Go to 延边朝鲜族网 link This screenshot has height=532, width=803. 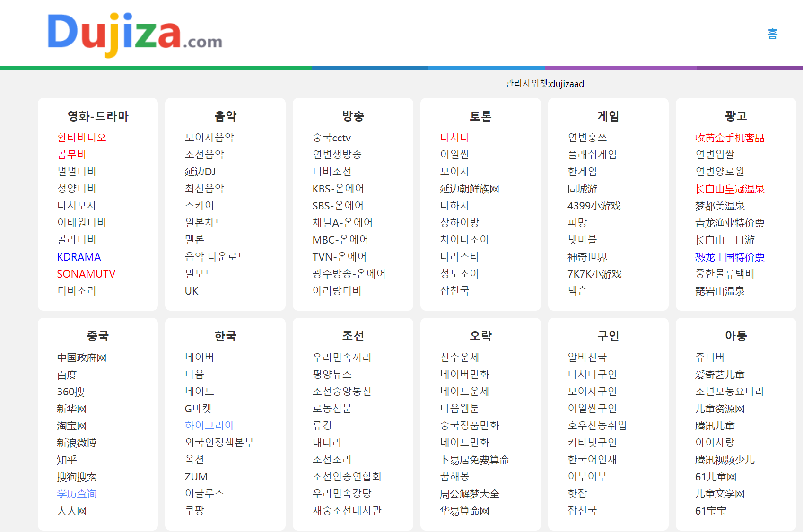(470, 189)
